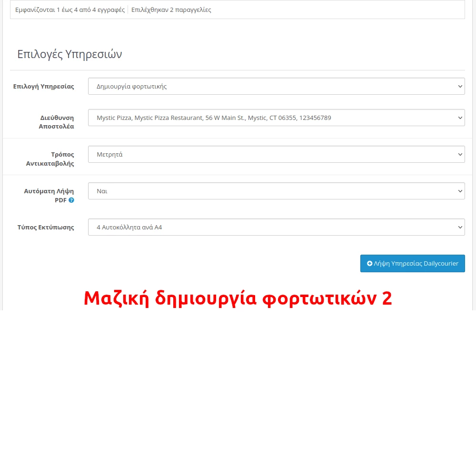This screenshot has height=476, width=476.
Task: Click the Αυτόματη Λήψη PDF label text
Action: click(49, 191)
